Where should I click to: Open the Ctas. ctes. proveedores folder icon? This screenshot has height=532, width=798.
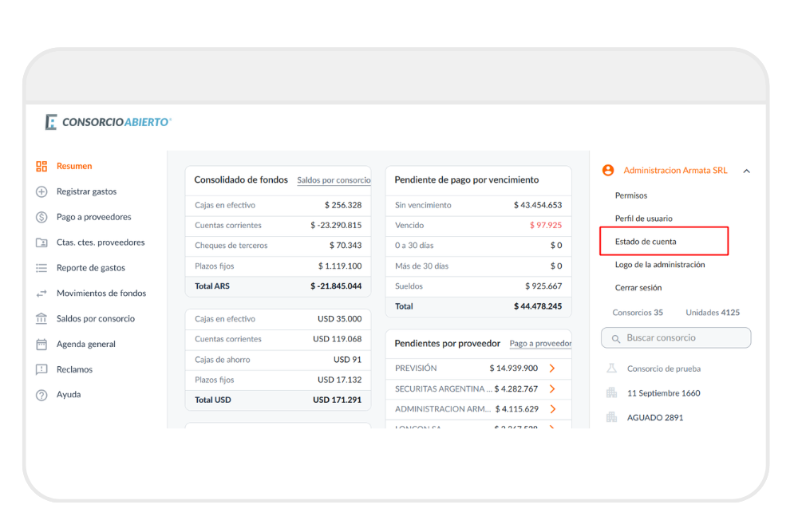tap(41, 242)
